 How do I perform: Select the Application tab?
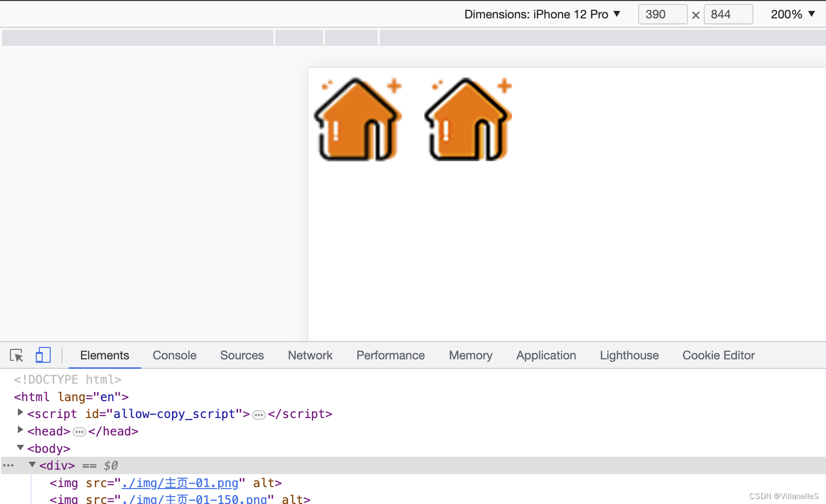pos(546,355)
